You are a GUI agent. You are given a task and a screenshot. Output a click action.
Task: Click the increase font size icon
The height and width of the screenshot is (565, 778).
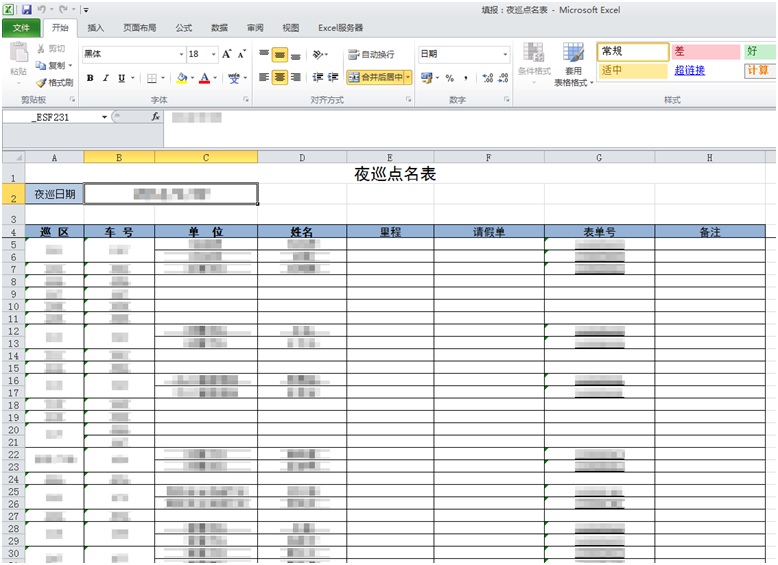coord(227,54)
